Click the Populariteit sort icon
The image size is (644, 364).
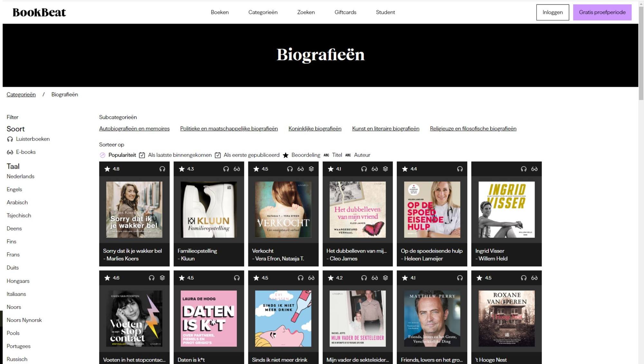click(x=102, y=155)
